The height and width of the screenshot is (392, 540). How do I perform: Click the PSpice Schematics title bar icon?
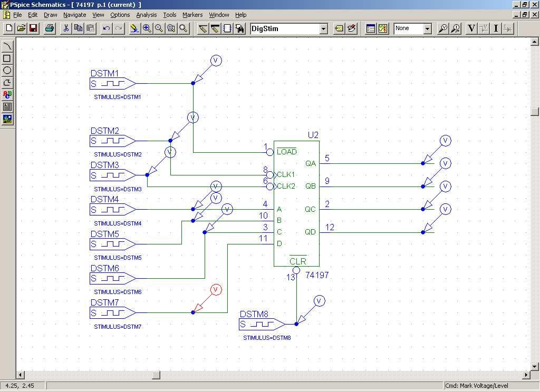(x=5, y=5)
